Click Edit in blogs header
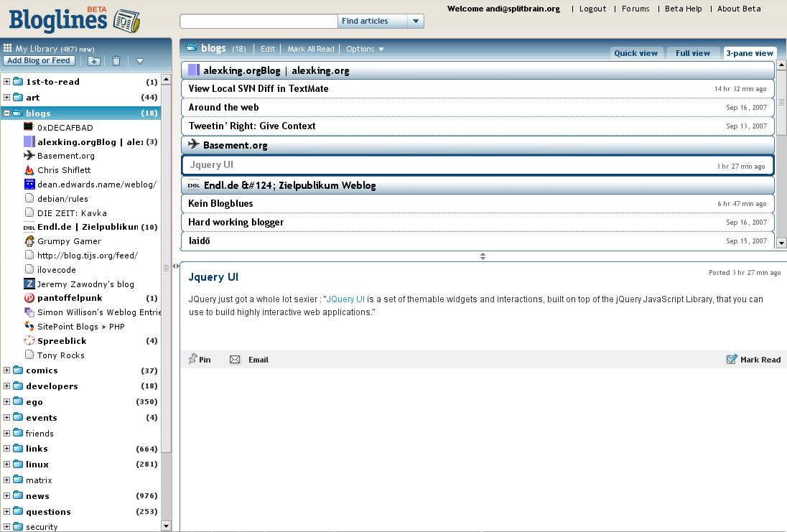This screenshot has height=532, width=787. click(268, 49)
